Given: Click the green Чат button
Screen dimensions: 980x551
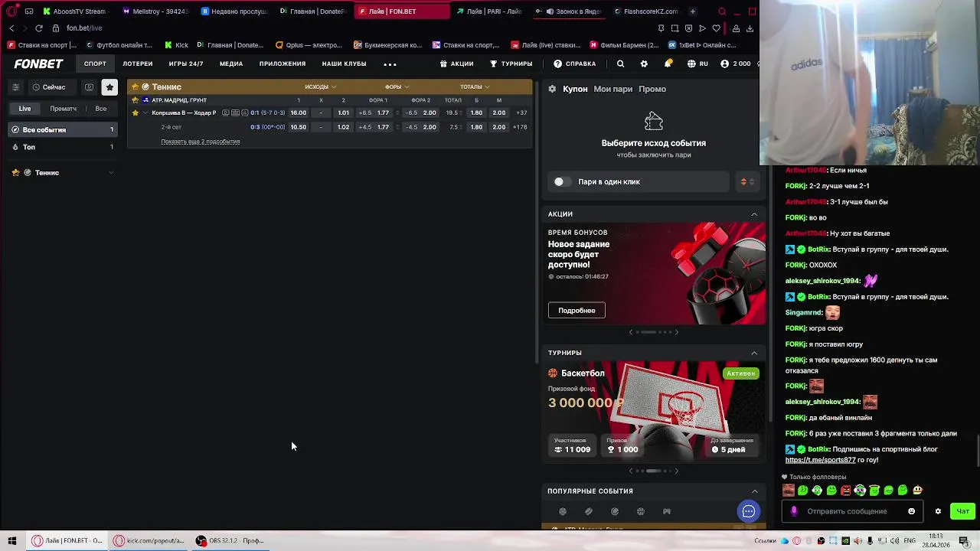Looking at the screenshot, I should pos(962,511).
